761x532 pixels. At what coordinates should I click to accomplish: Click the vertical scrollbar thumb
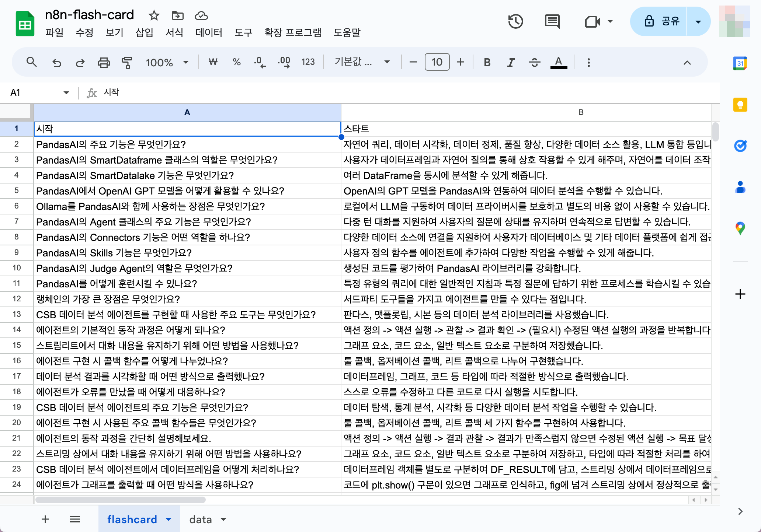(716, 132)
